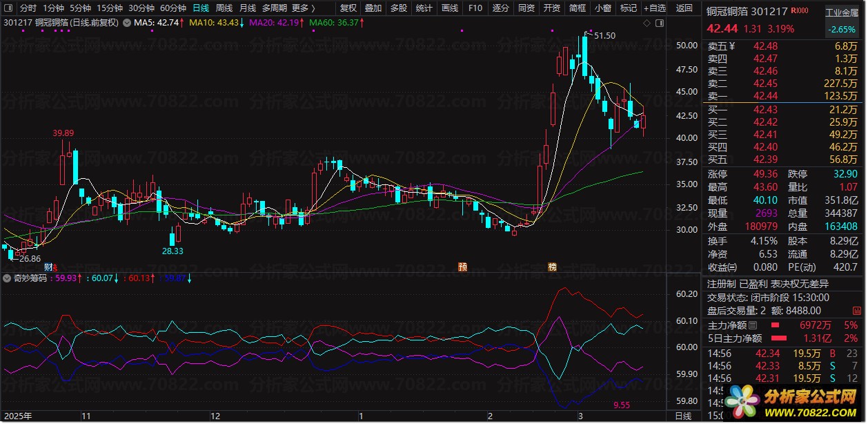868x424 pixels.
Task: Select the 5分钟 period tab
Action: [x=81, y=8]
